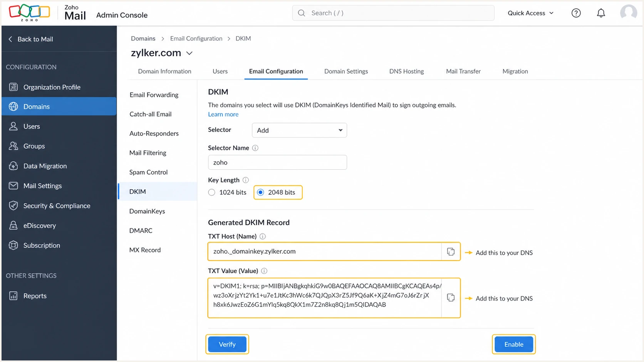
Task: Open DMARC section
Action: click(x=141, y=230)
